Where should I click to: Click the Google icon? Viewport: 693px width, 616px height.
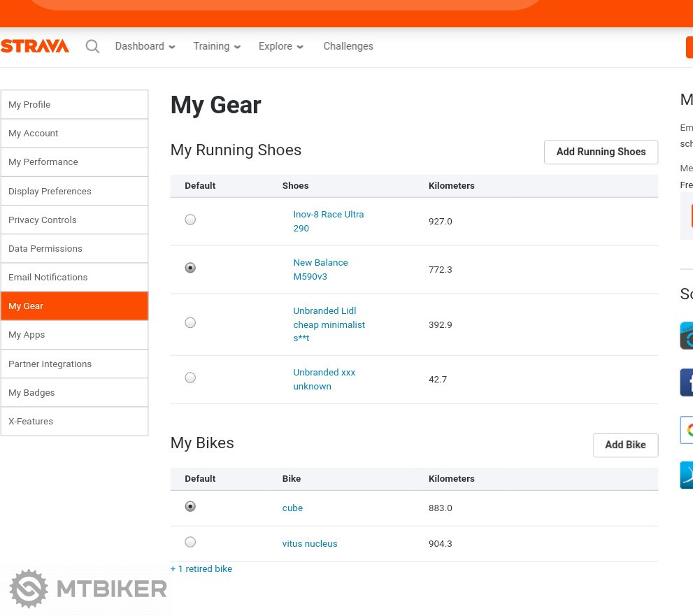tap(687, 429)
